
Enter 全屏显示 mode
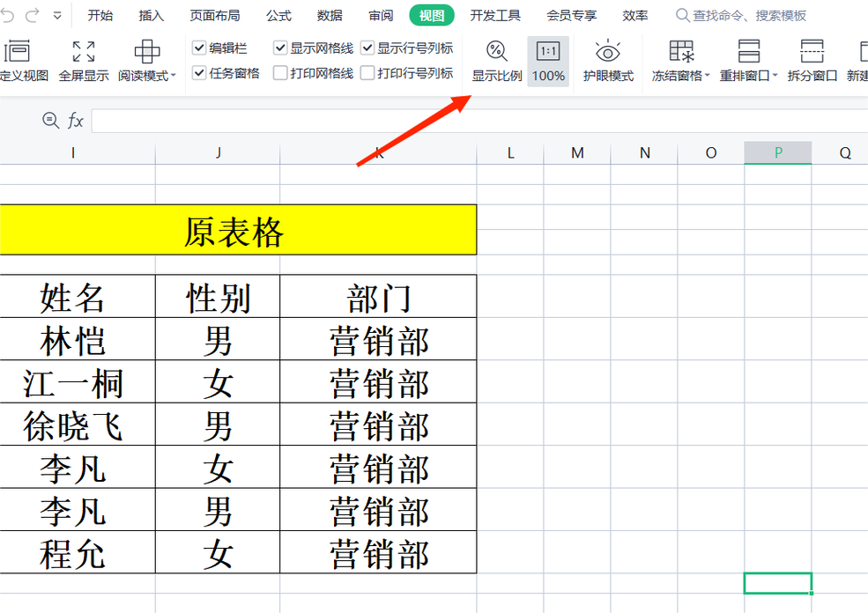click(x=84, y=61)
